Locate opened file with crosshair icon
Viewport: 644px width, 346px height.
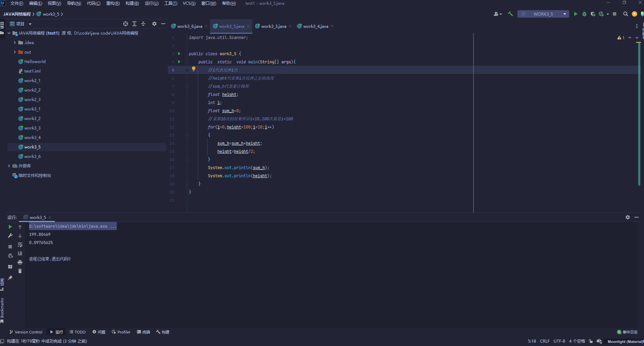click(x=126, y=24)
